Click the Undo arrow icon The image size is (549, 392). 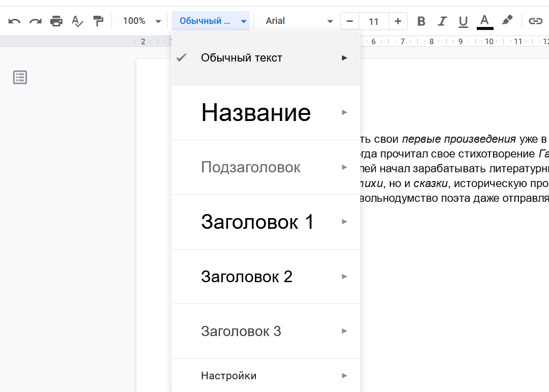[14, 21]
